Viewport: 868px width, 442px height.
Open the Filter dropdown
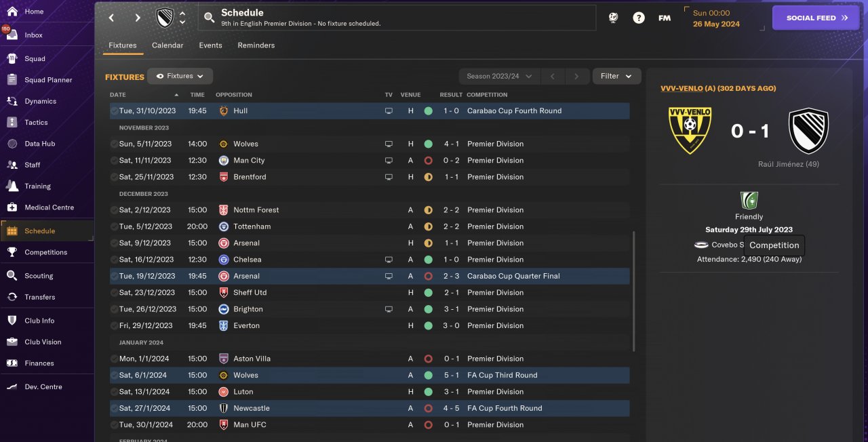click(x=616, y=77)
